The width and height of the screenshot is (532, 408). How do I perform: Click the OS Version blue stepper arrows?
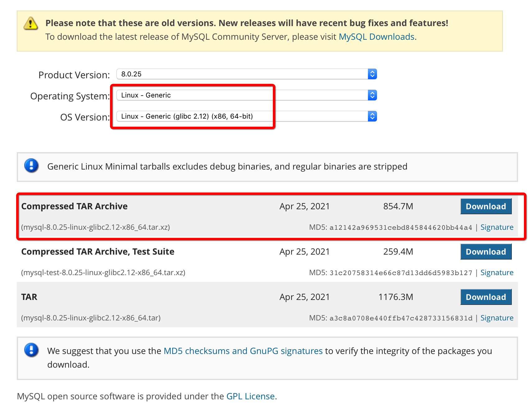tap(372, 116)
